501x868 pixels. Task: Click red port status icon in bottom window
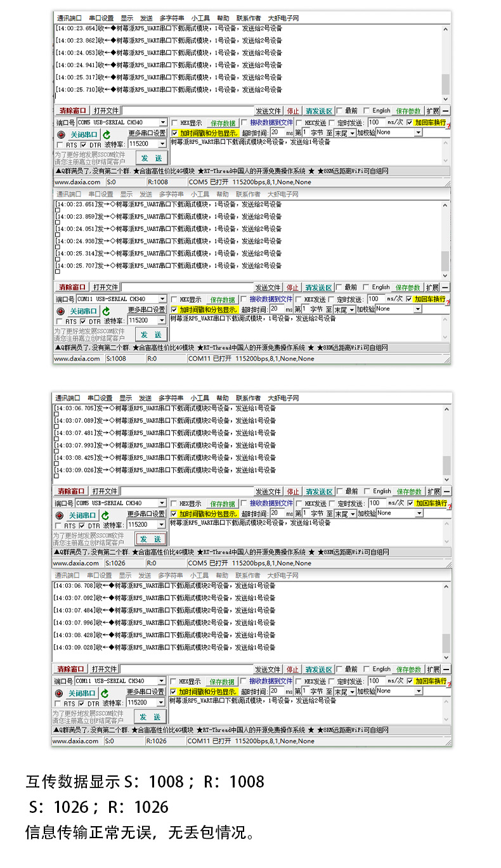click(x=60, y=693)
